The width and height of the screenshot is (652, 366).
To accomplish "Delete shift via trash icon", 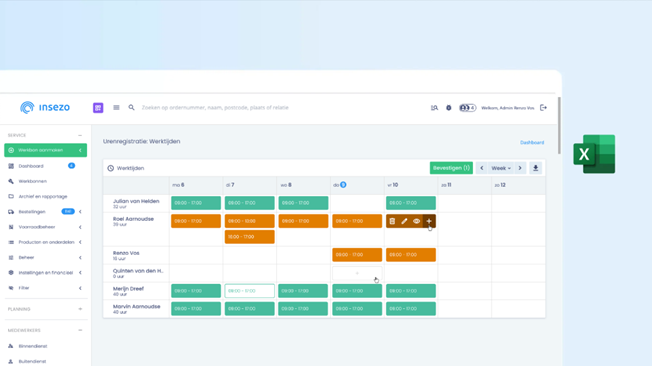I will [392, 221].
